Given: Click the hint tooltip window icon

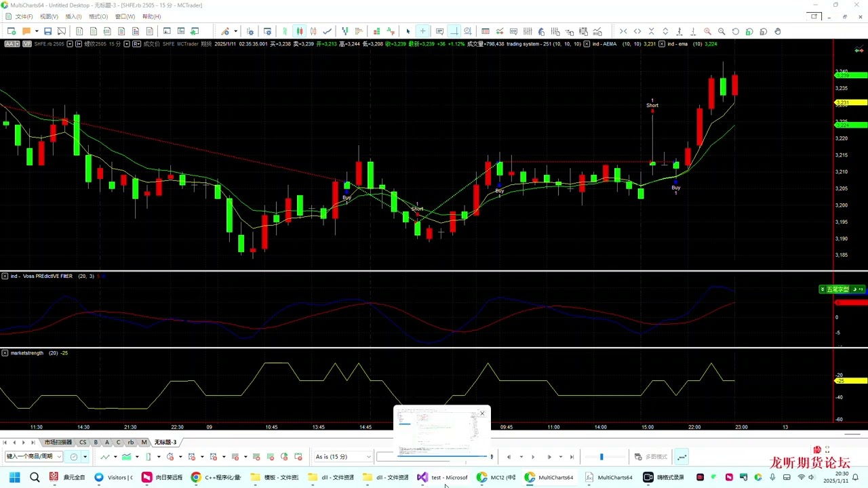Looking at the screenshot, I should tap(439, 31).
